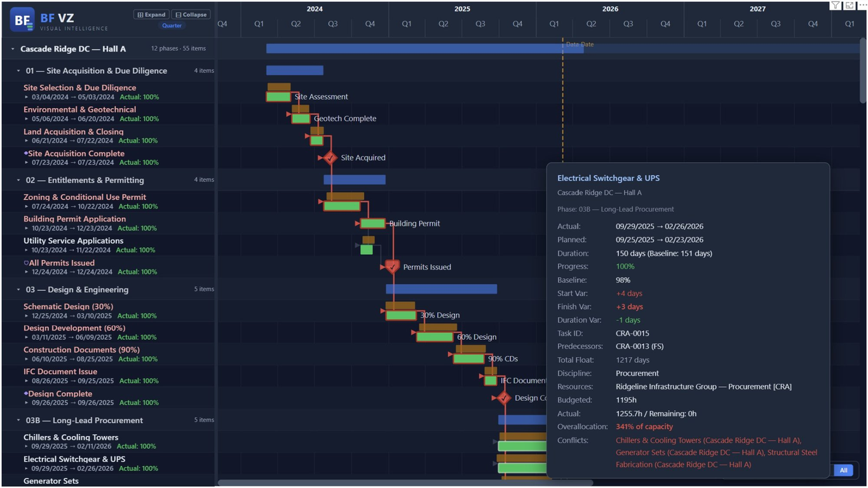Image resolution: width=868 pixels, height=488 pixels.
Task: Select the Q1 2026 column header
Action: pyautogui.click(x=553, y=23)
